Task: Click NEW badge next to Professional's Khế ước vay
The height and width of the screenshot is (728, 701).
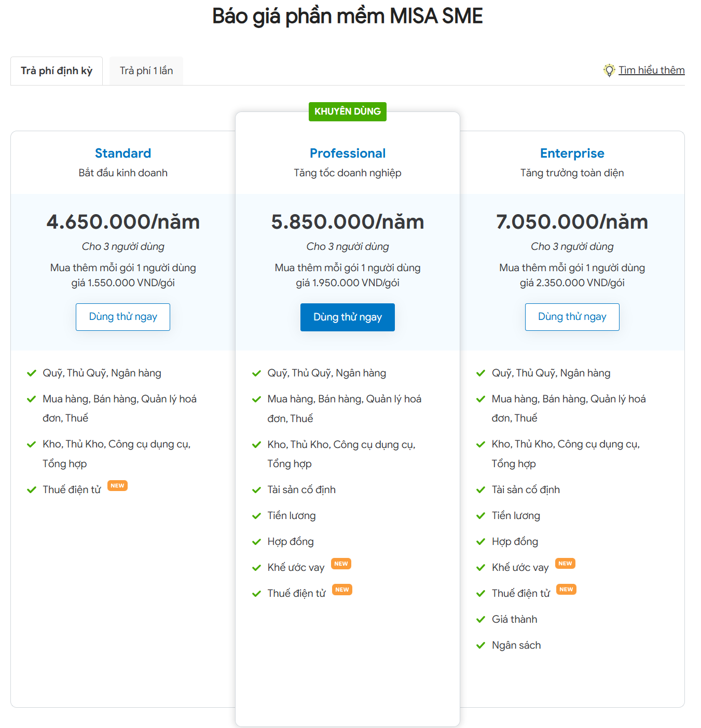Action: pyautogui.click(x=341, y=564)
